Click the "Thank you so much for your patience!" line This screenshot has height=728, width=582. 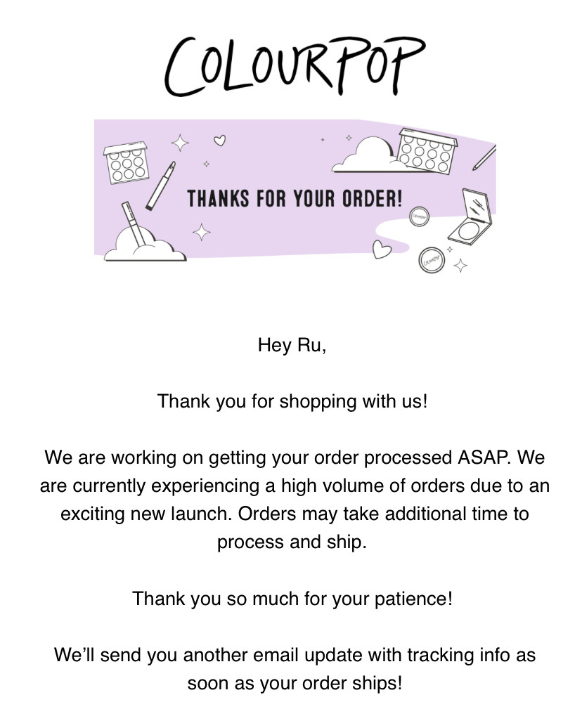tap(292, 599)
